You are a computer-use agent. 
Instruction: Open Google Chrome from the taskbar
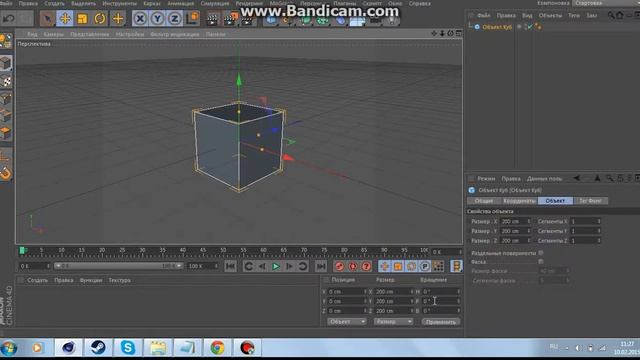218,348
